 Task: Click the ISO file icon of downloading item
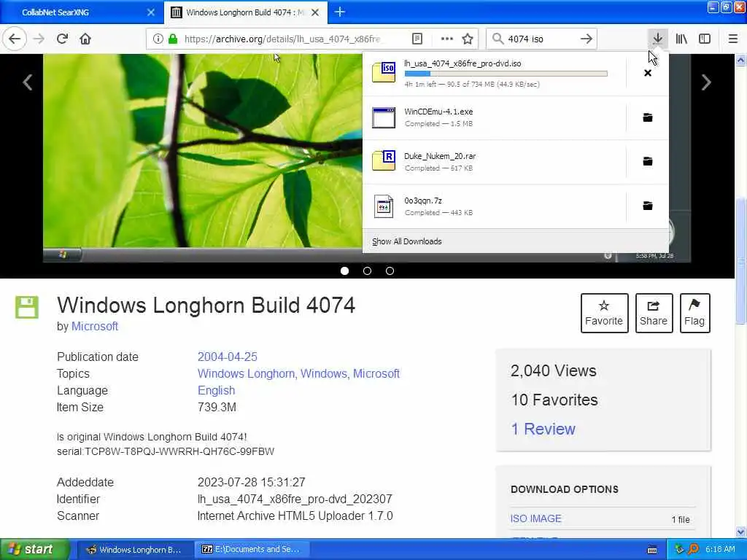(384, 72)
